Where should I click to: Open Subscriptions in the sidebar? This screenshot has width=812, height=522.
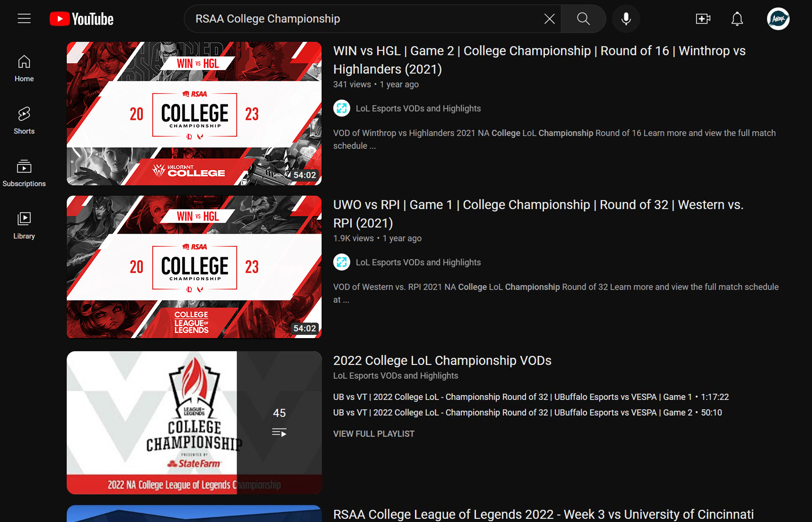tap(24, 174)
